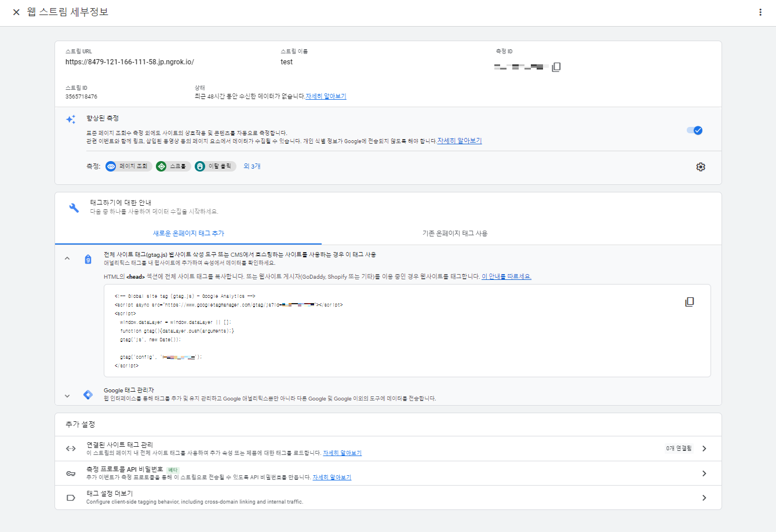
Task: Open 자세히 알아보기 link for connected site tags
Action: coord(343,453)
